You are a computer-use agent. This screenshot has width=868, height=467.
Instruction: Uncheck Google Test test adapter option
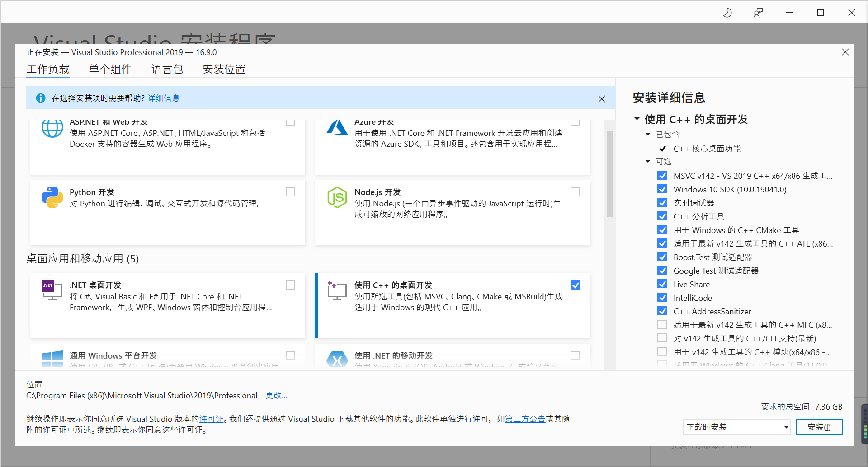coord(662,270)
